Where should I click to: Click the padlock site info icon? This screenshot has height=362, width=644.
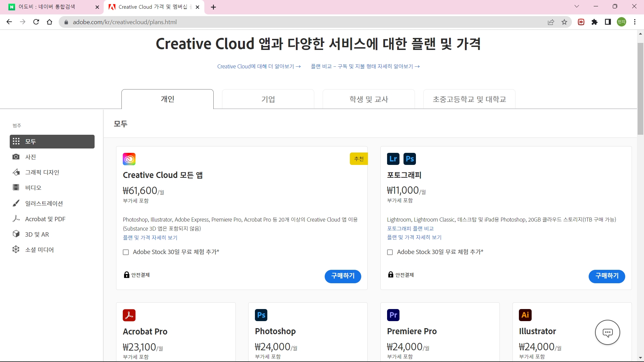click(66, 22)
